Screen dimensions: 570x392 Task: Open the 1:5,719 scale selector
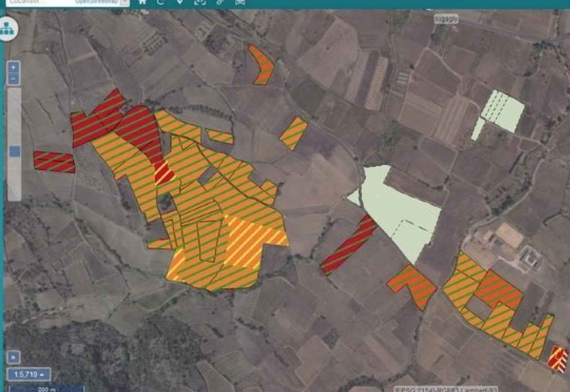28,374
